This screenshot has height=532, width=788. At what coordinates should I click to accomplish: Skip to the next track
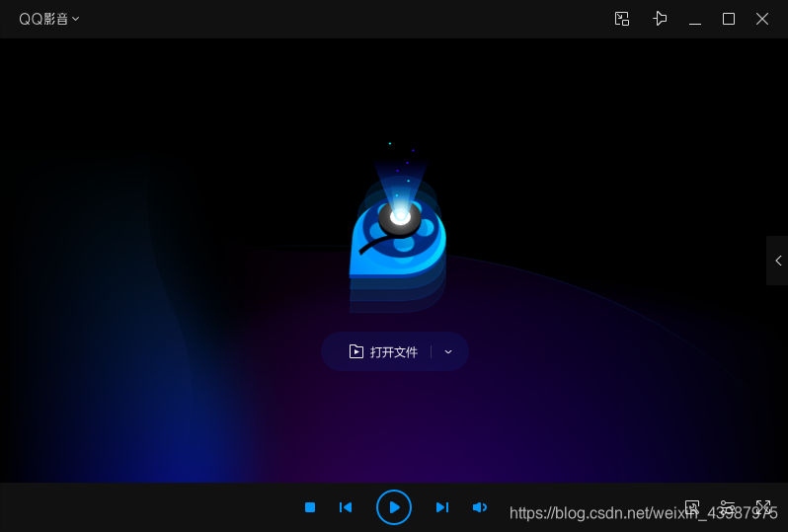(x=442, y=507)
